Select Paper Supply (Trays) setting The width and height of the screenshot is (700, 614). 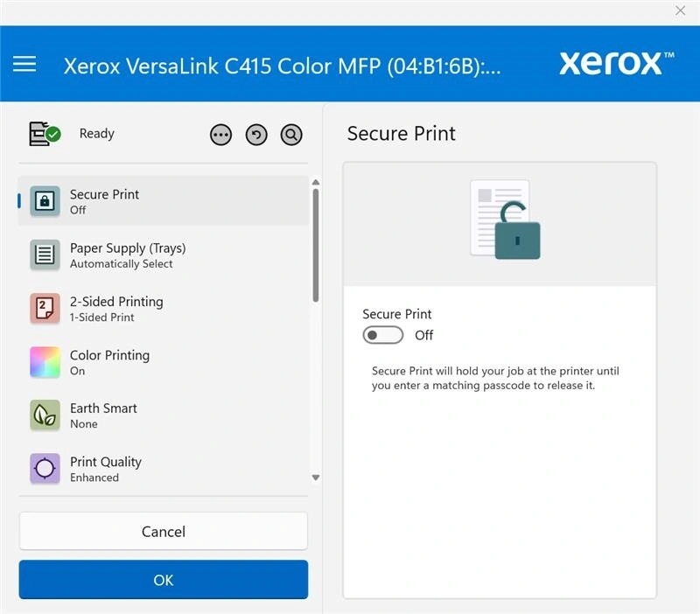click(164, 255)
